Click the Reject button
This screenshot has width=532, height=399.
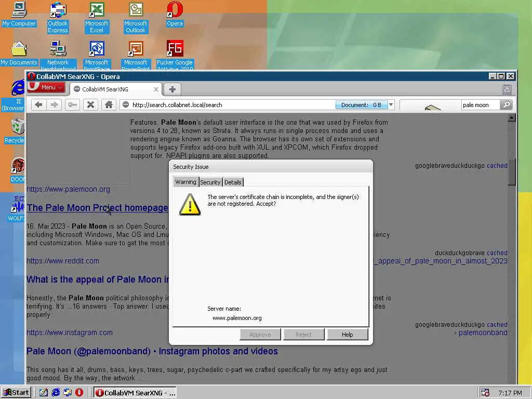click(x=303, y=335)
